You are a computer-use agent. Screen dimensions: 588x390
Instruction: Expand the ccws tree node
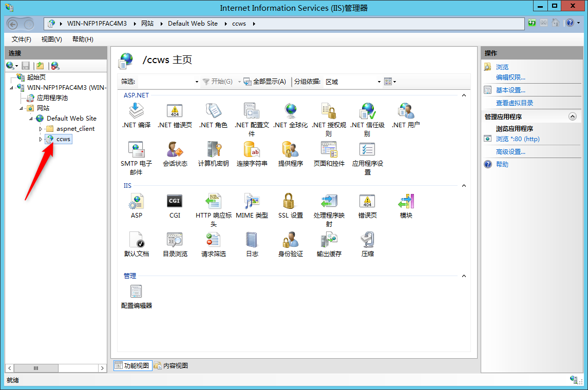tap(41, 140)
